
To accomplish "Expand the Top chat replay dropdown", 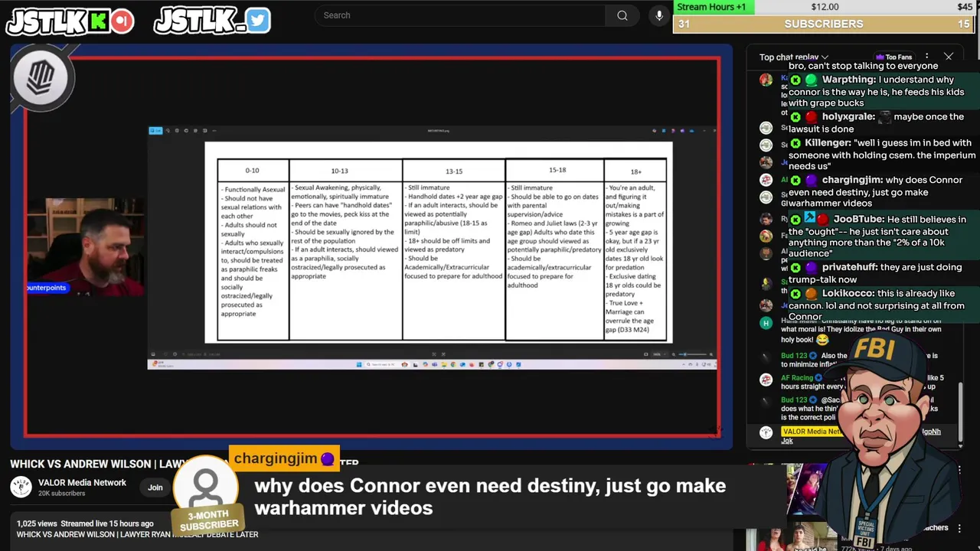I will coord(794,57).
